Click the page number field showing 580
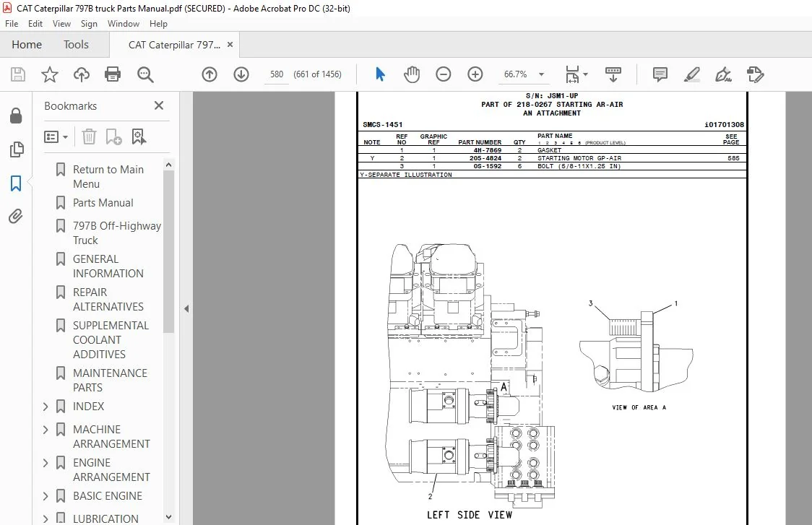This screenshot has height=525, width=812. click(277, 74)
